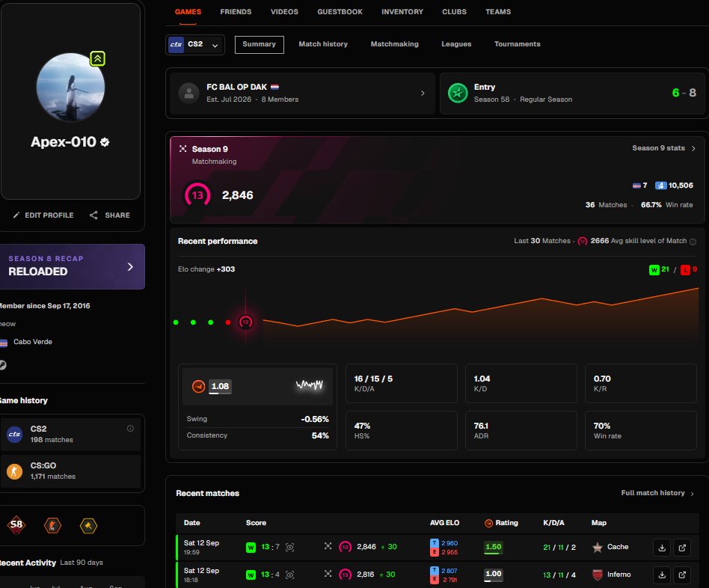Click the 70% Win rate stat card
The height and width of the screenshot is (588, 709).
tap(641, 431)
